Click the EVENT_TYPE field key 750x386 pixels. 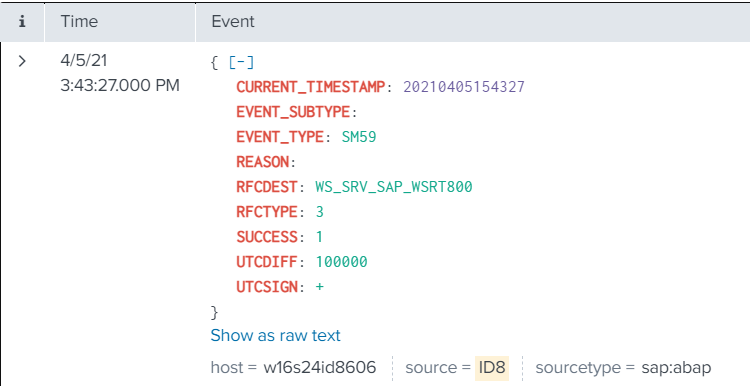(x=280, y=137)
